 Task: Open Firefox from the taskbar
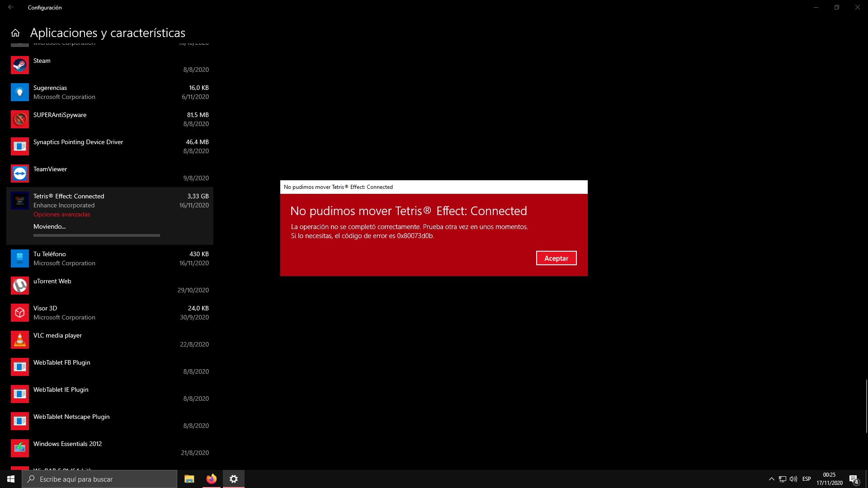tap(211, 479)
